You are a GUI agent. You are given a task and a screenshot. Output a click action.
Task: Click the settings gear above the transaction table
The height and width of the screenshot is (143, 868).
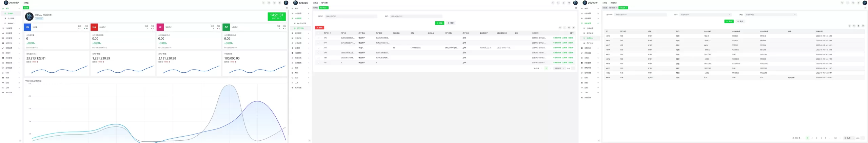coord(863,26)
